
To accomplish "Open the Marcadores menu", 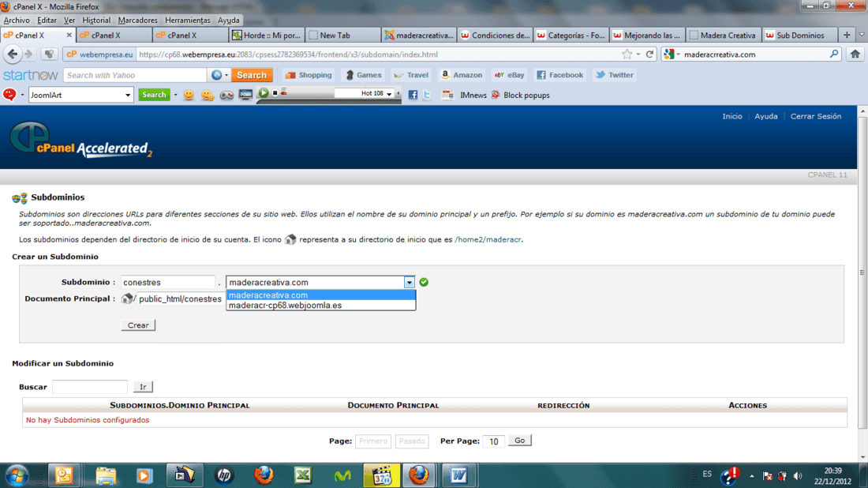I will pyautogui.click(x=137, y=20).
